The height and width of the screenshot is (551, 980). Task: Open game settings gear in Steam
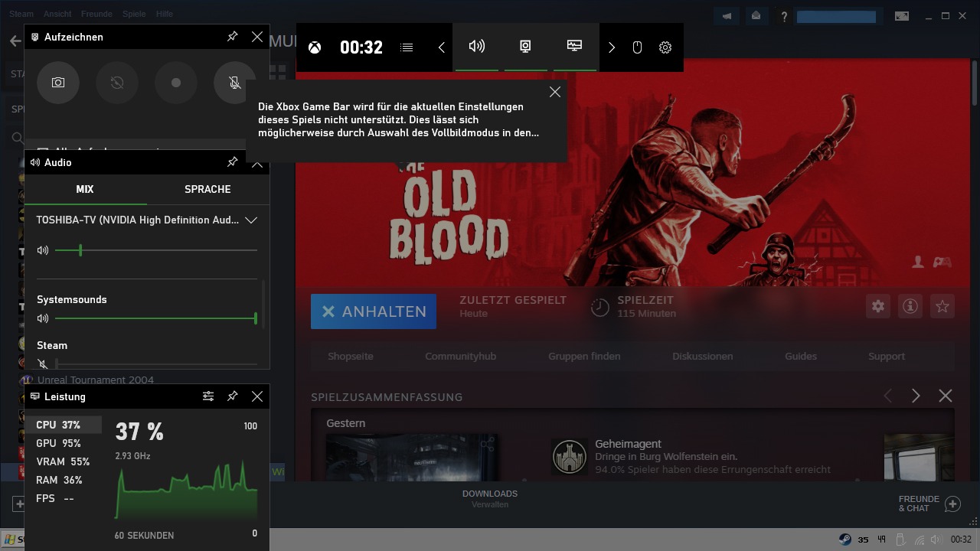pos(878,306)
